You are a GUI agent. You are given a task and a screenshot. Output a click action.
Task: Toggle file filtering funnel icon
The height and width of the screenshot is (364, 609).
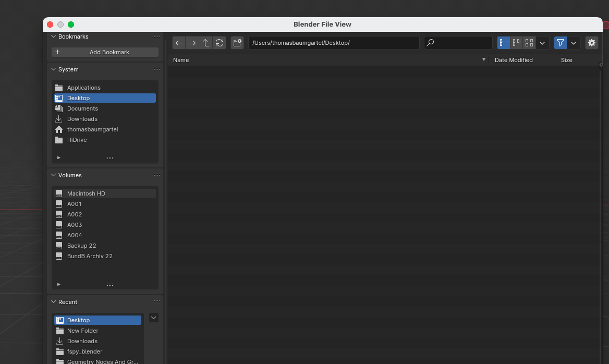point(561,43)
